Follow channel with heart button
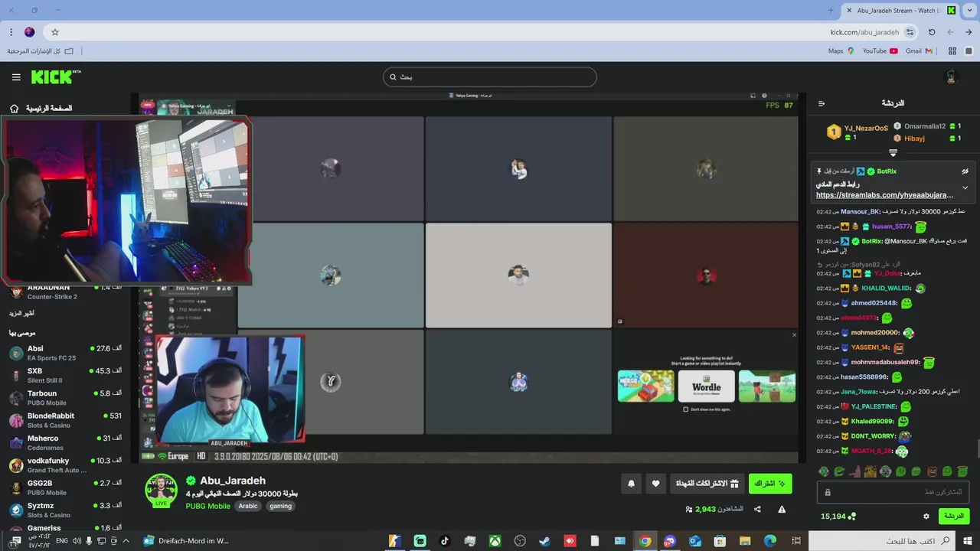 pos(655,484)
